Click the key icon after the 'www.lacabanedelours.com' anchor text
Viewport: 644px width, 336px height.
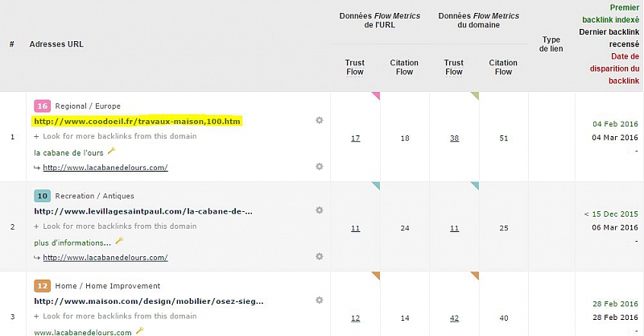pos(139,330)
